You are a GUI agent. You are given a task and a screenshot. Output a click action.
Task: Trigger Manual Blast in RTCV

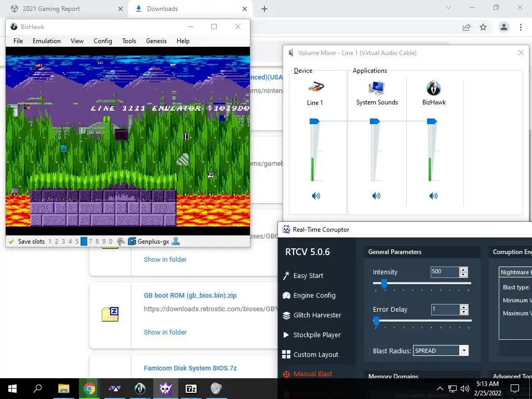[x=308, y=374]
